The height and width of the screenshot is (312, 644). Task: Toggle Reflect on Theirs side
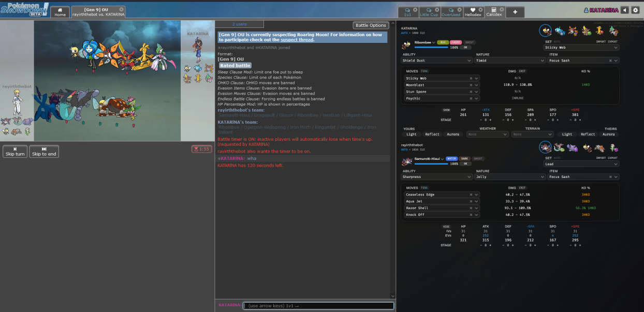click(x=588, y=134)
